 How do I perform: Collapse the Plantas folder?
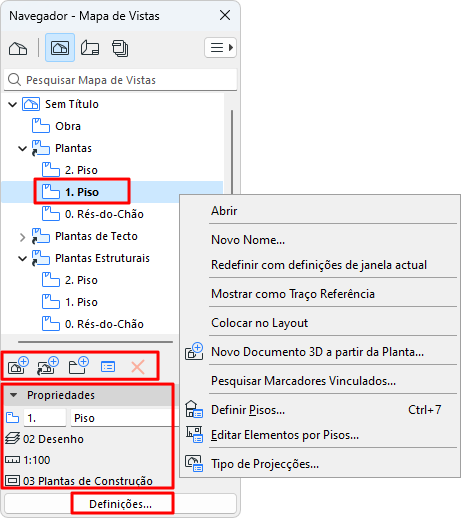(22, 148)
